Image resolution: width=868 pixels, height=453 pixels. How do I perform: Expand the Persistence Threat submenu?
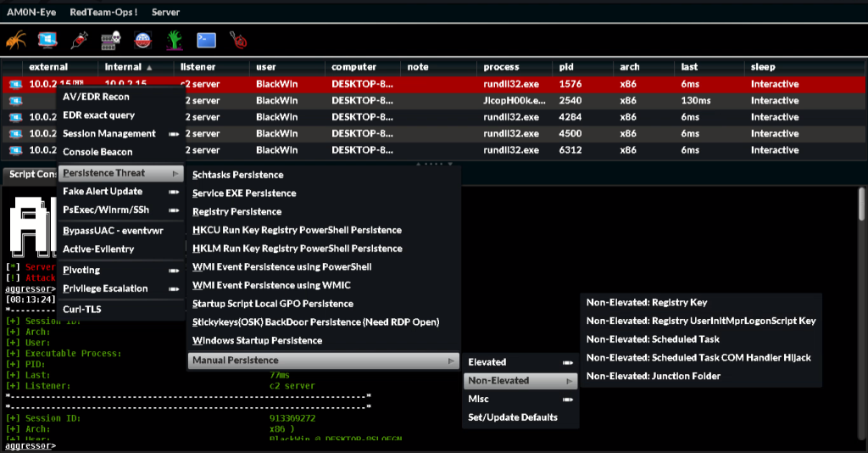(x=120, y=173)
